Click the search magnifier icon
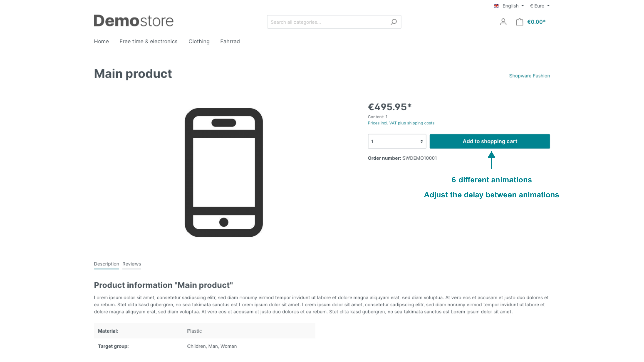This screenshot has width=644, height=362. coord(394,22)
